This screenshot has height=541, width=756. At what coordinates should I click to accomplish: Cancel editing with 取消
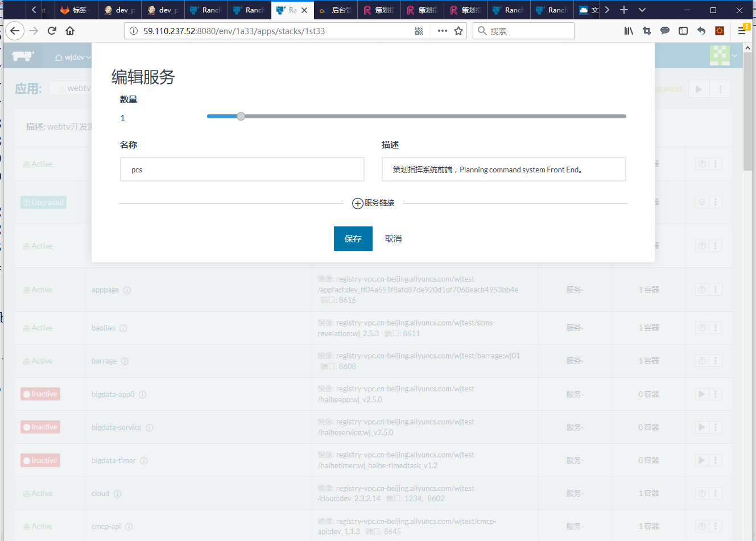(x=393, y=239)
